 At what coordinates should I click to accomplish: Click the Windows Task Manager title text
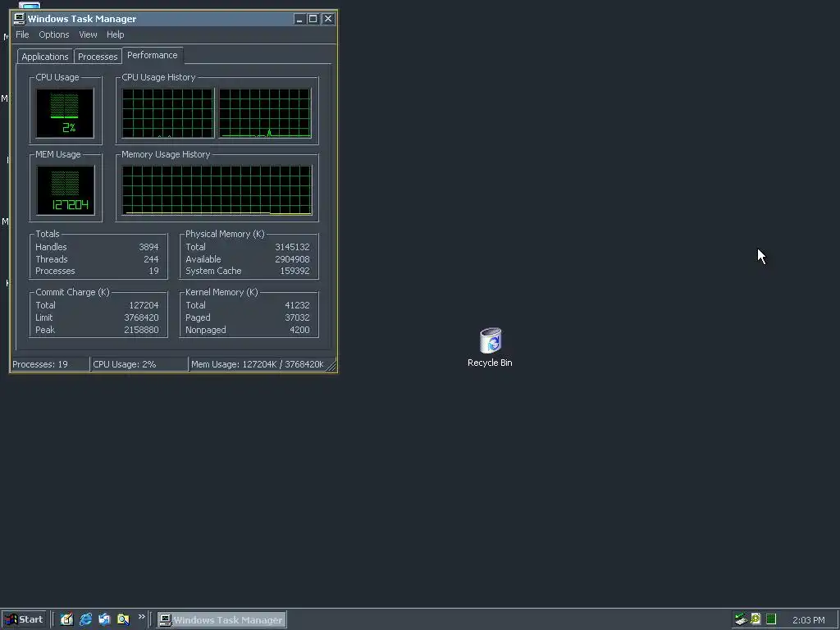[82, 19]
